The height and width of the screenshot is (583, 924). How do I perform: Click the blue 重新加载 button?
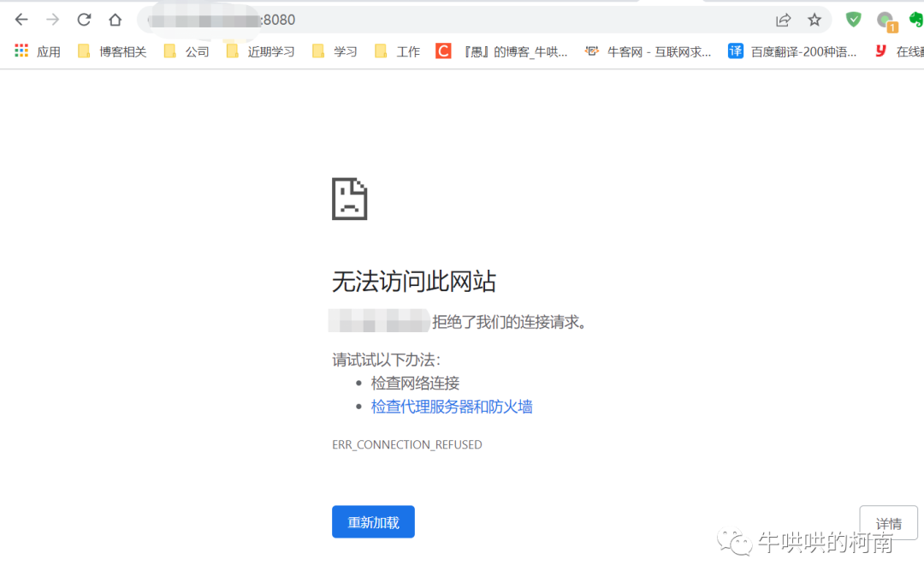373,521
